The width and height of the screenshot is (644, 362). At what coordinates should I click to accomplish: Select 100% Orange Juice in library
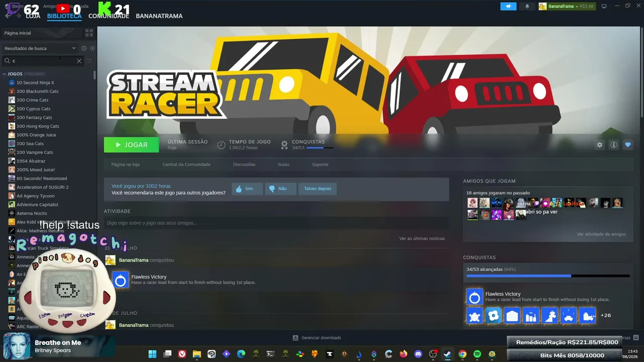click(36, 135)
